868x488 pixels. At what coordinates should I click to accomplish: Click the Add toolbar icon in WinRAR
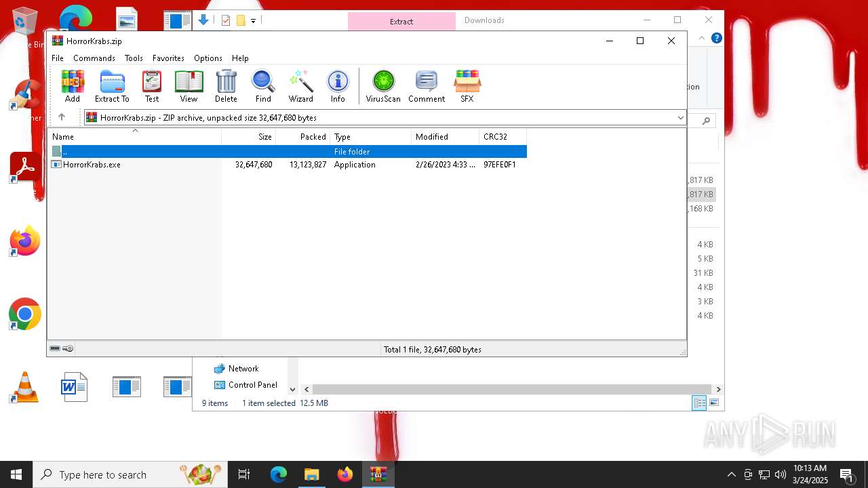pos(73,86)
